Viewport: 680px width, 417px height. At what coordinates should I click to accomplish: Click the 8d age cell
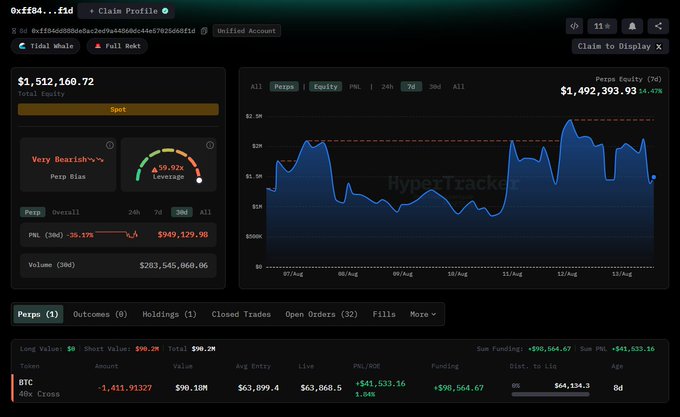click(x=618, y=388)
